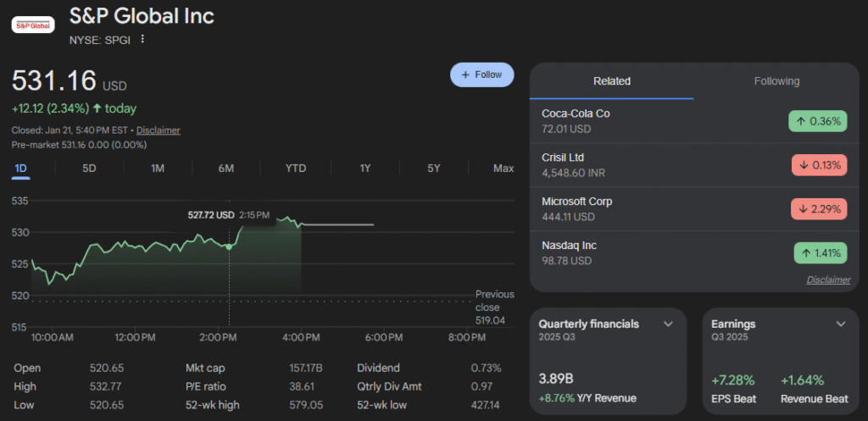
Task: Open the Following tab
Action: coord(776,81)
